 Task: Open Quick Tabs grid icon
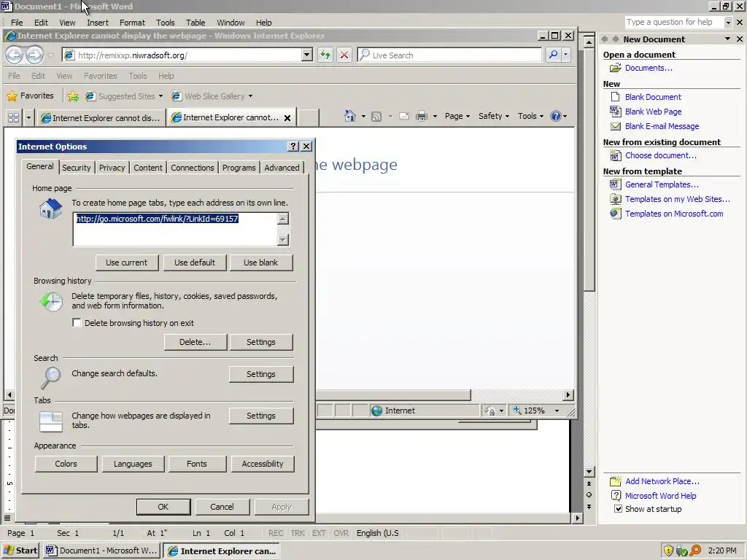[x=13, y=117]
